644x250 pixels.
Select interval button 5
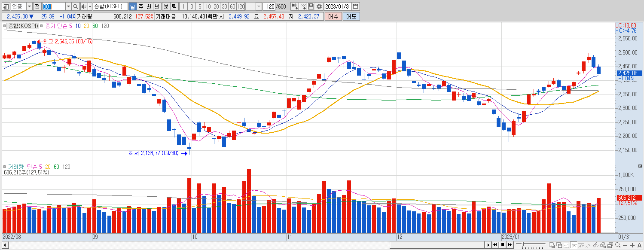(200, 6)
